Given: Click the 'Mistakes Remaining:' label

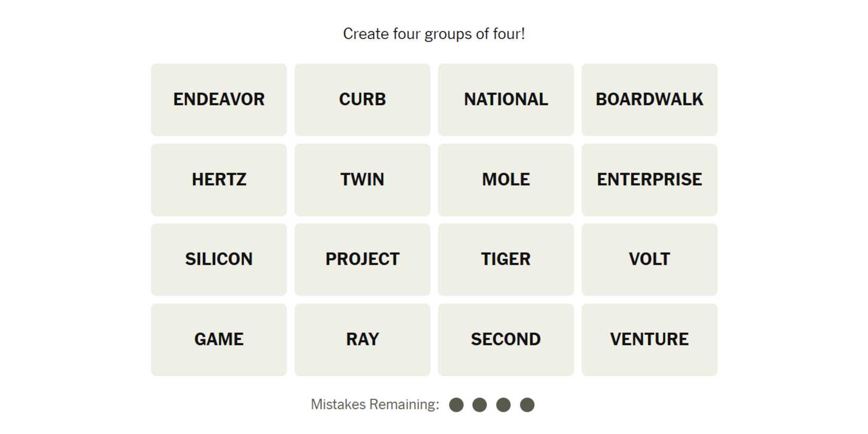Looking at the screenshot, I should 375,405.
